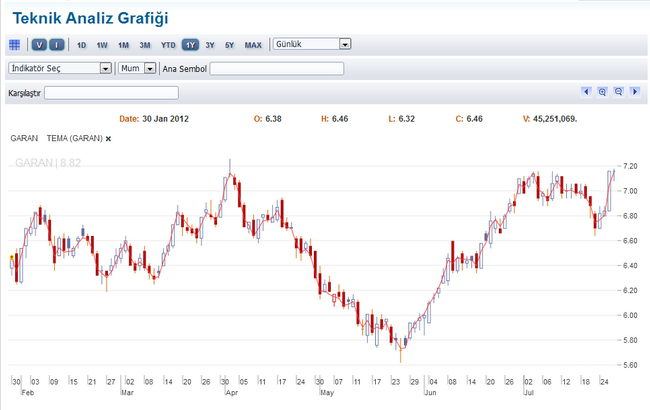
Task: Select the MAX time range
Action: pyautogui.click(x=253, y=45)
